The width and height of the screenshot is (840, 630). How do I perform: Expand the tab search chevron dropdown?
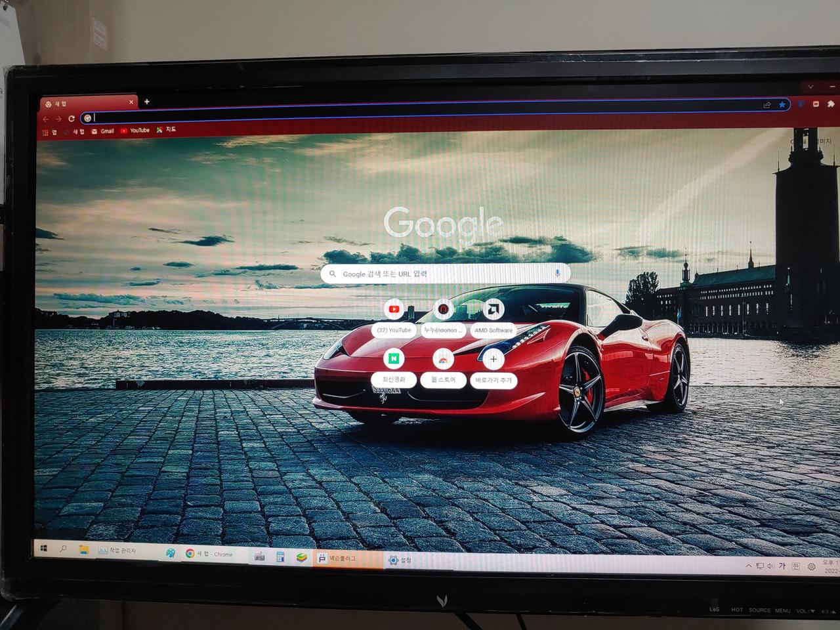810,87
